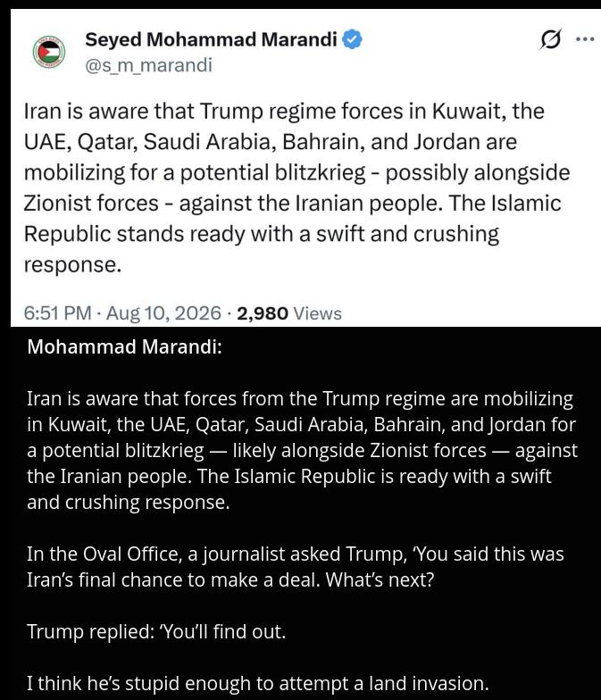Open the Grok slashed-circle icon
601x700 pixels.
coord(550,39)
